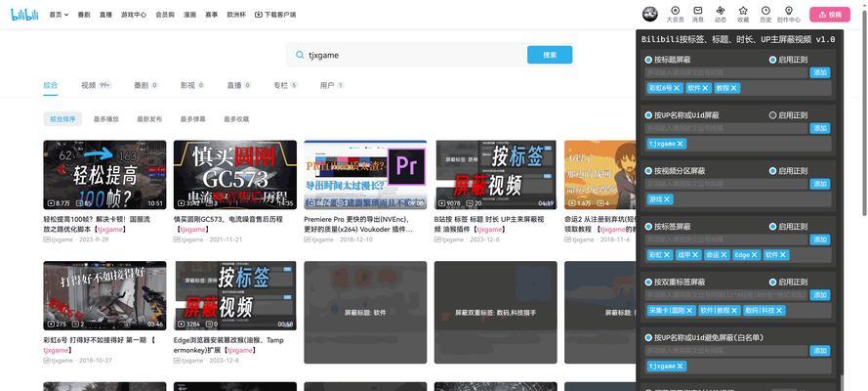Click the pink 投稿 upload button
Viewport: 868px width, 391px height.
830,15
